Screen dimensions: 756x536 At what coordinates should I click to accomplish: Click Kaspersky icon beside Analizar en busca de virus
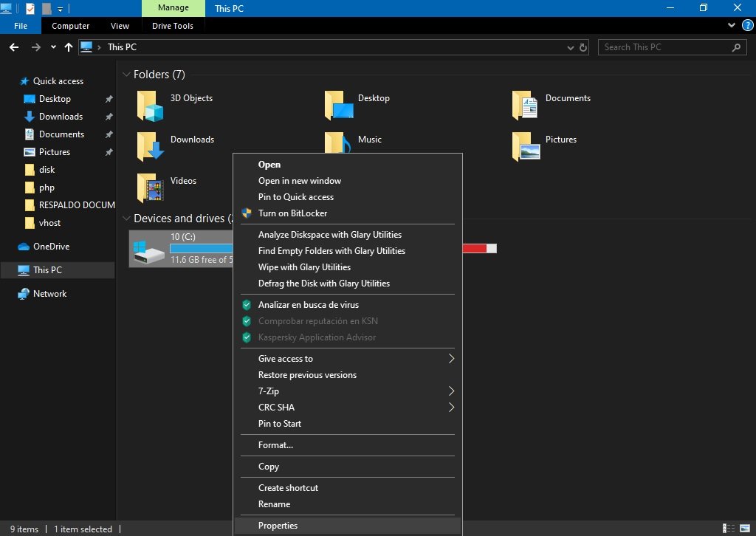coord(247,305)
